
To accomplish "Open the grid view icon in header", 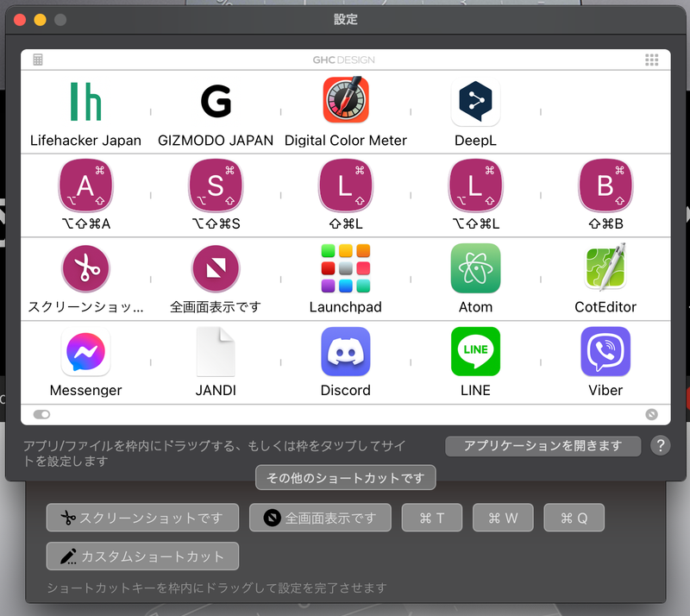I will 652,60.
